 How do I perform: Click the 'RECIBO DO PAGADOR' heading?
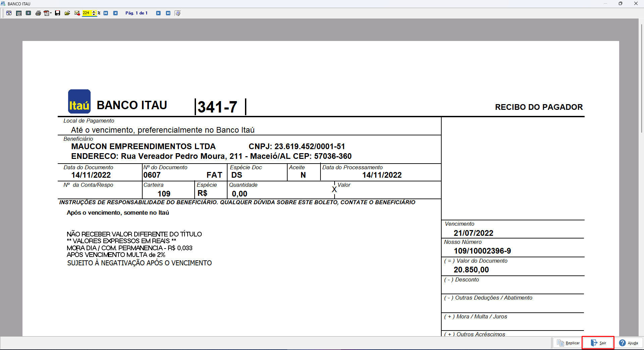[539, 107]
